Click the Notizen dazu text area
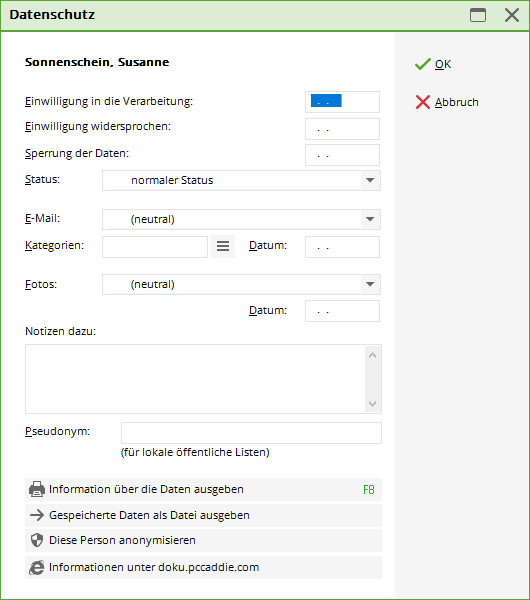Screen dimensions: 530x600 (195, 379)
